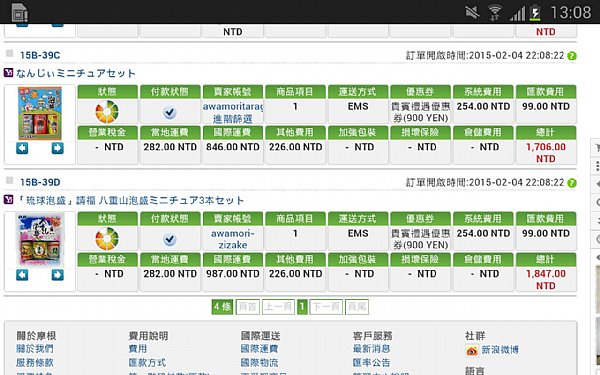Show previous image of order 15B-39D product
The width and height of the screenshot is (600, 375).
click(x=22, y=275)
